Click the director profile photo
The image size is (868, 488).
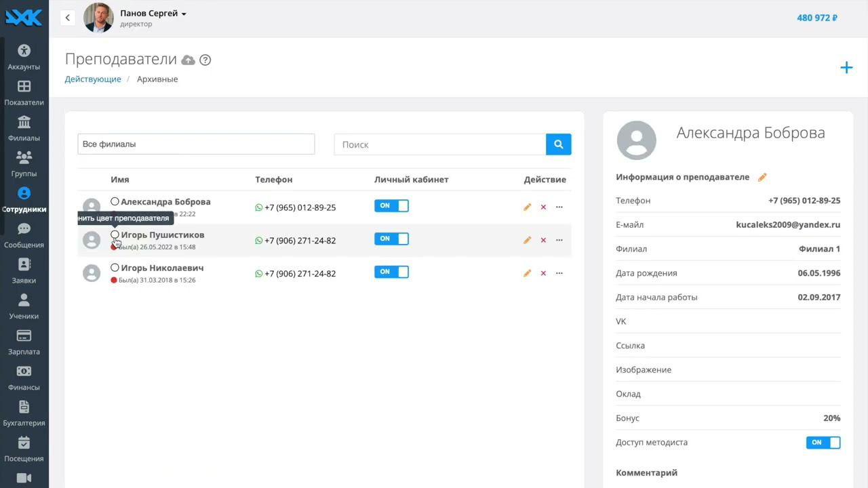tap(98, 18)
